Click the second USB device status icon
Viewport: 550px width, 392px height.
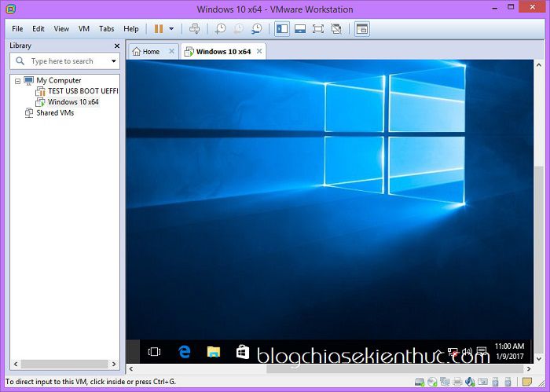click(x=508, y=382)
